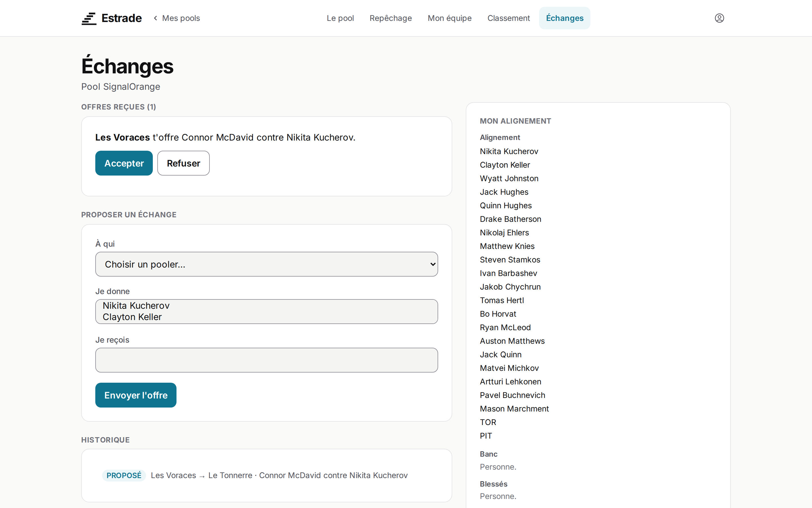Open the Mon équipe tab
The width and height of the screenshot is (812, 508).
tap(450, 18)
